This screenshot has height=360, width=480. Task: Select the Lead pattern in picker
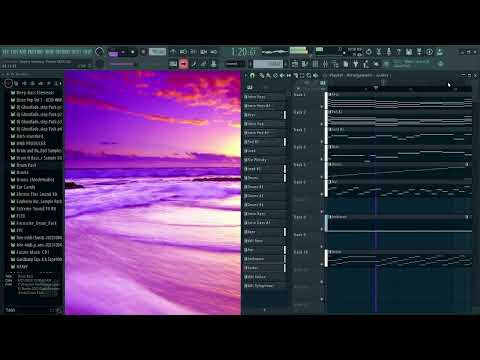point(265,151)
